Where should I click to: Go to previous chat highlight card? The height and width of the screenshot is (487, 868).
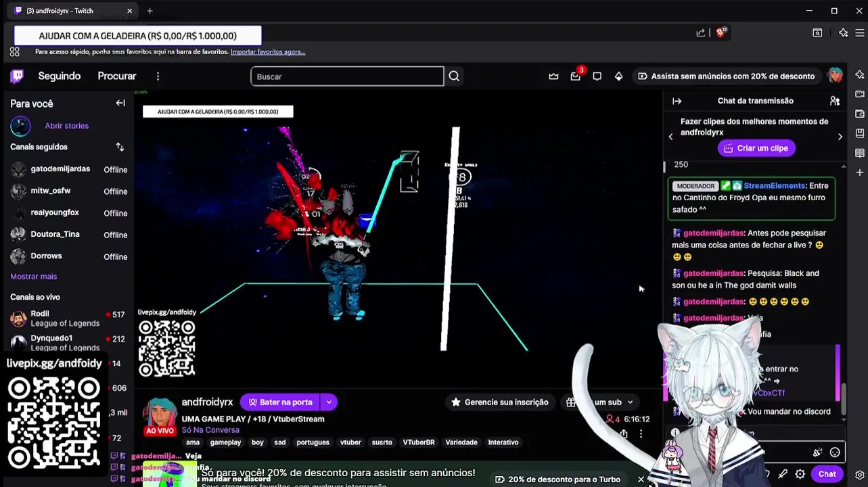pos(670,137)
